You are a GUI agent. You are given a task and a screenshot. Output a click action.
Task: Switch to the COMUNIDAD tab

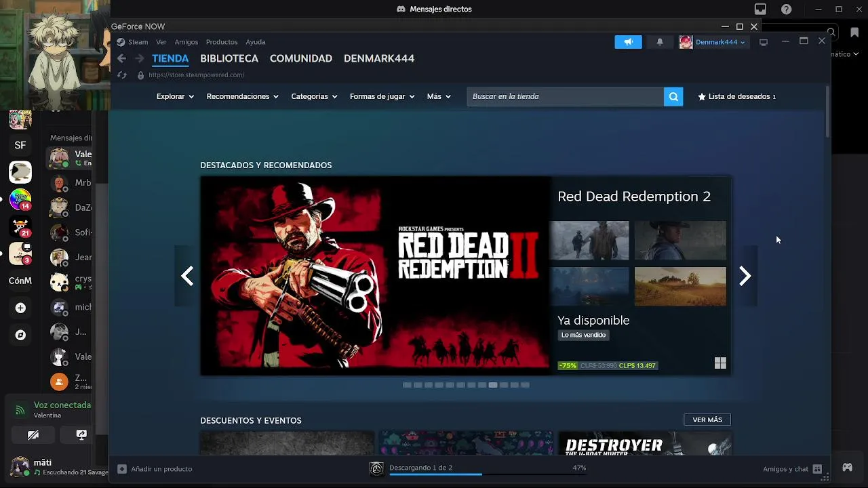tap(301, 58)
